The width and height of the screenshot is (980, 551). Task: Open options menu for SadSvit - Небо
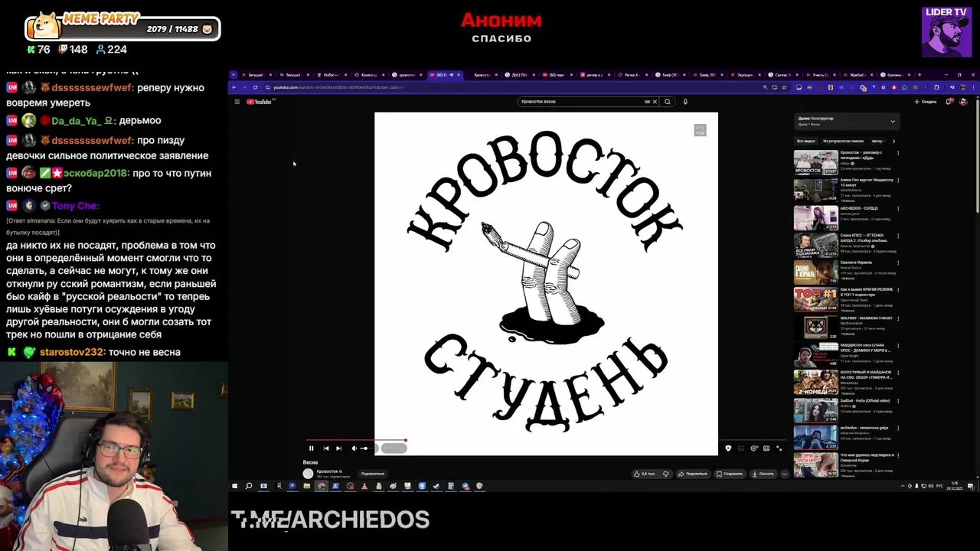coord(898,401)
